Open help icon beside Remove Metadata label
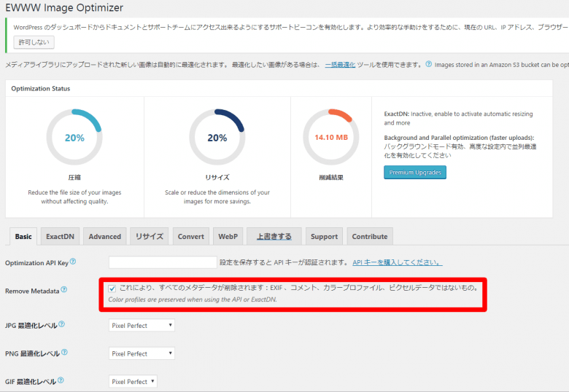The height and width of the screenshot is (392, 569). pos(64,289)
